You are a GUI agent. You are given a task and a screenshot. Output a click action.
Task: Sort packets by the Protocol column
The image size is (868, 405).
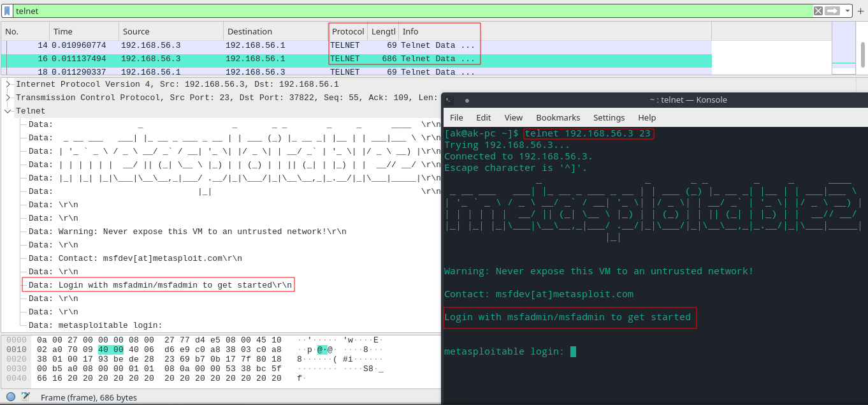click(x=348, y=31)
